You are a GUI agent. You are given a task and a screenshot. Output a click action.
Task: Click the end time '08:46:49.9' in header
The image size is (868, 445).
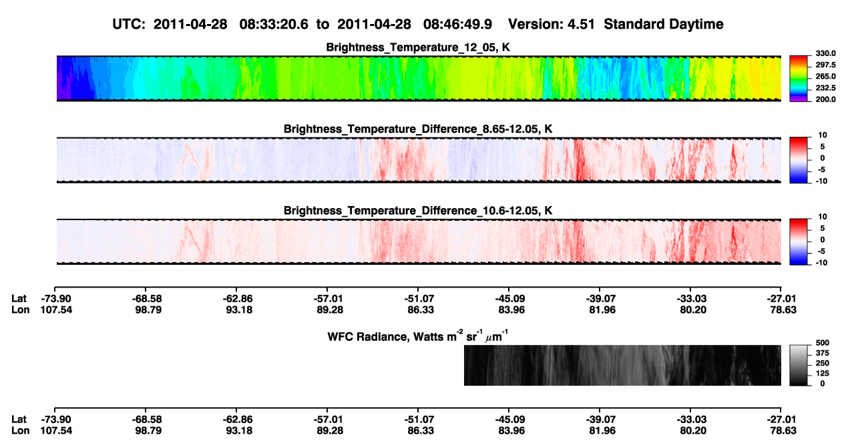458,24
